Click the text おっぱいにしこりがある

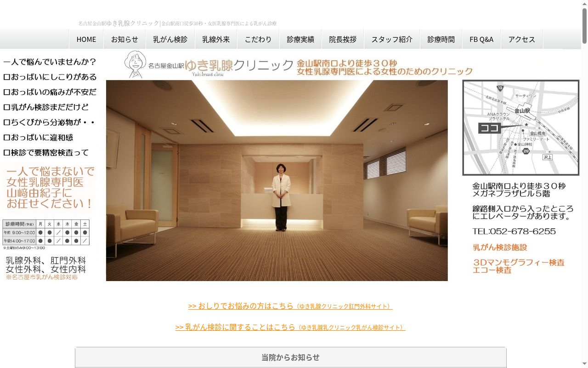tap(54, 77)
